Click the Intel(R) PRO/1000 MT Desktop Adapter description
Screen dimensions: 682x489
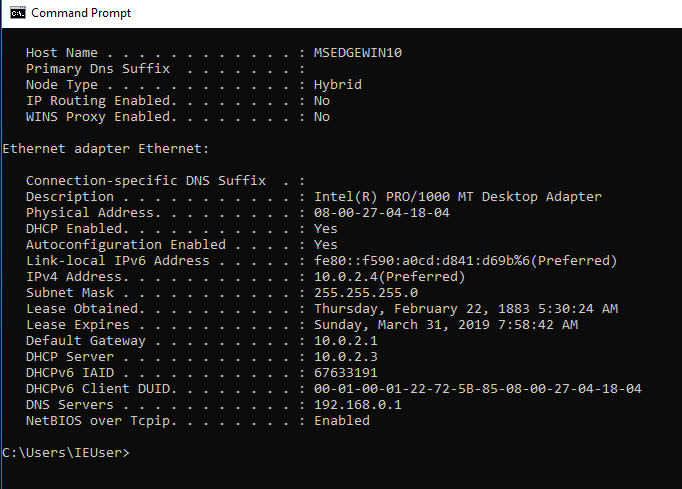[458, 197]
